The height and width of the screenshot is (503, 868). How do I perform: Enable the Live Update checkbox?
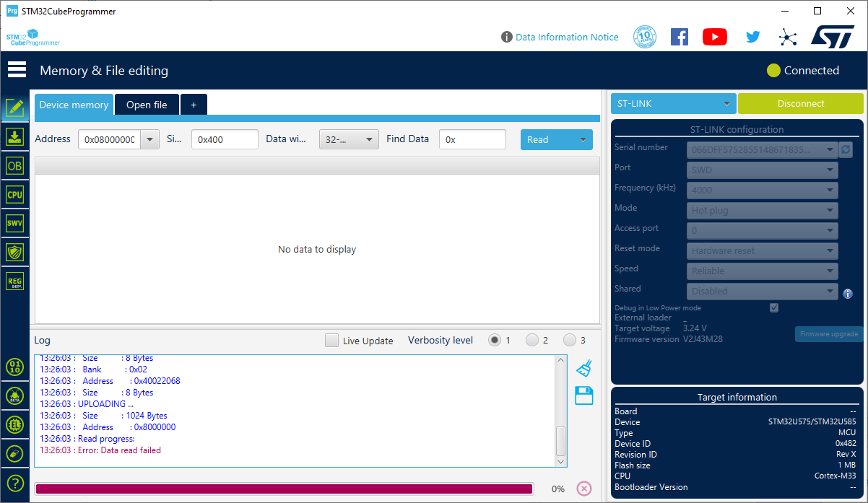coord(331,340)
